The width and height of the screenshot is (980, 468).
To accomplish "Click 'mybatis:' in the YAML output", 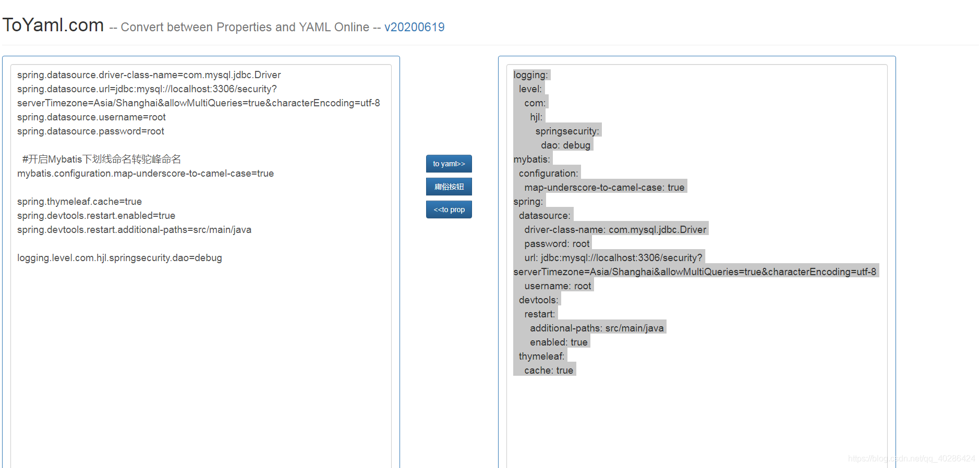I will [x=532, y=159].
